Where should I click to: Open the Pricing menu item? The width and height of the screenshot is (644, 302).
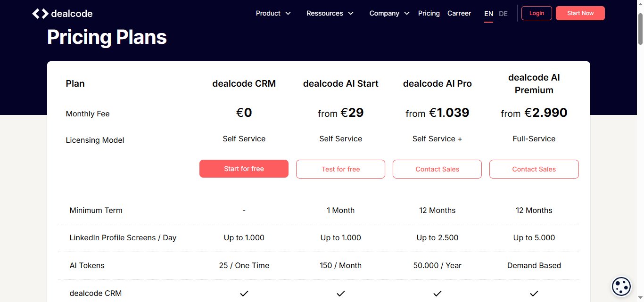[429, 13]
